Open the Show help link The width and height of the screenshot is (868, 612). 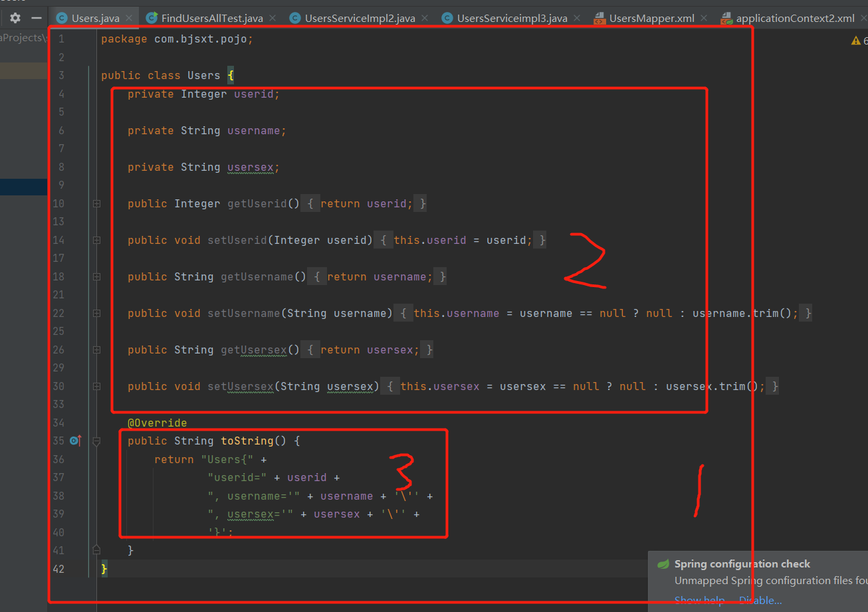click(x=699, y=600)
